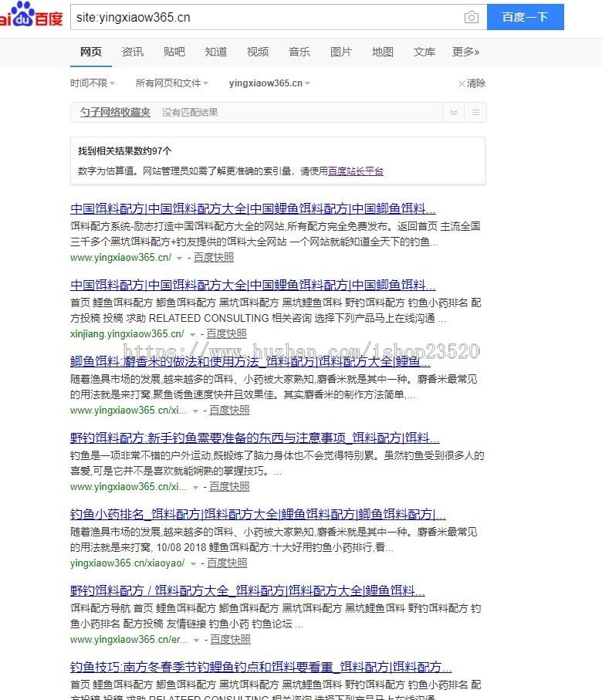Open the 贴吧 tab
The image size is (602, 700).
coord(174,52)
